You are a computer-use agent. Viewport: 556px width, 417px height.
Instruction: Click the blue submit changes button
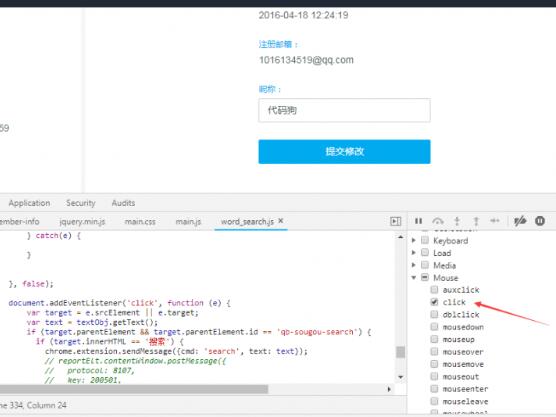(x=344, y=152)
